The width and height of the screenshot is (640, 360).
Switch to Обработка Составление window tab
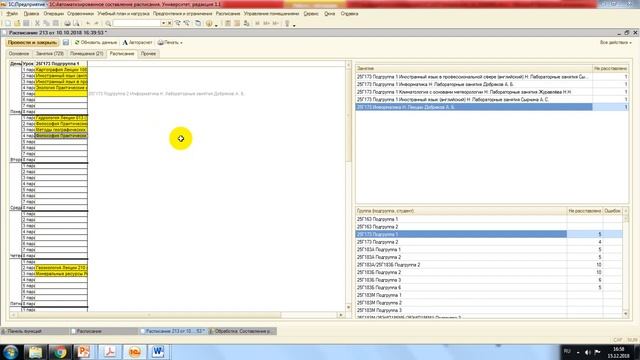coord(242,331)
